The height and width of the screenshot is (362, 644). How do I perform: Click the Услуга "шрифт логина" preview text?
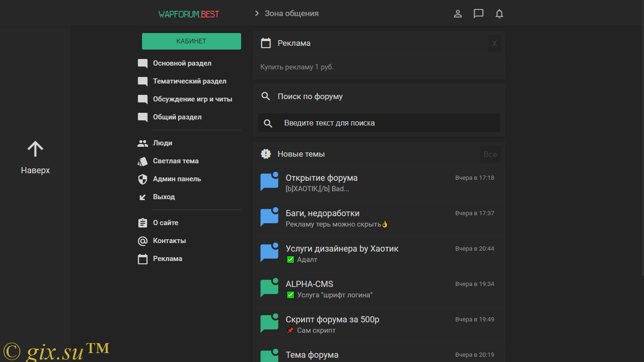click(335, 295)
